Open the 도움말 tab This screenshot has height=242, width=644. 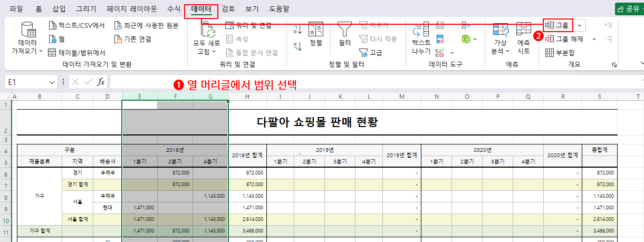pyautogui.click(x=279, y=9)
